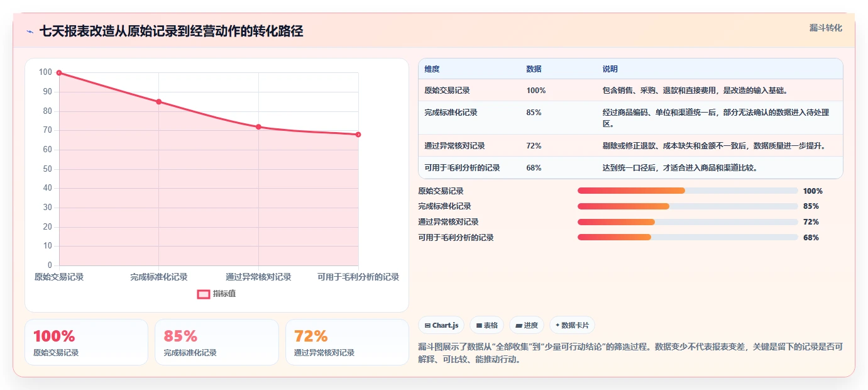Click the 72% value in the table
The height and width of the screenshot is (390, 868).
[x=534, y=146]
